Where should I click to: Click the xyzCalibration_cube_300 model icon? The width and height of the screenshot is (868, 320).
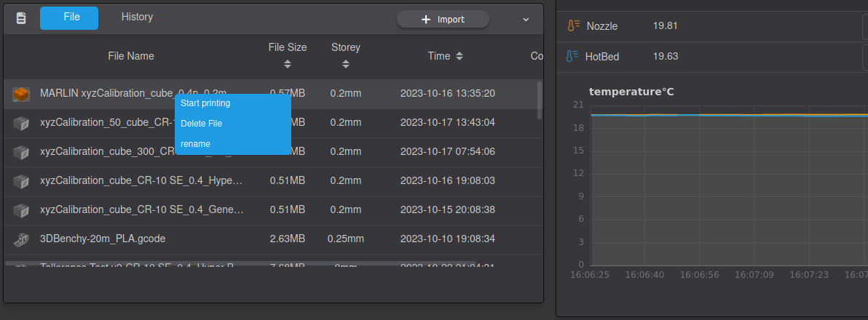21,152
